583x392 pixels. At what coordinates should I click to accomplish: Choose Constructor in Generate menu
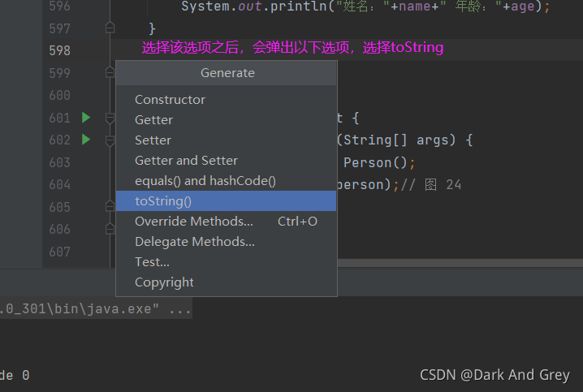(x=226, y=100)
